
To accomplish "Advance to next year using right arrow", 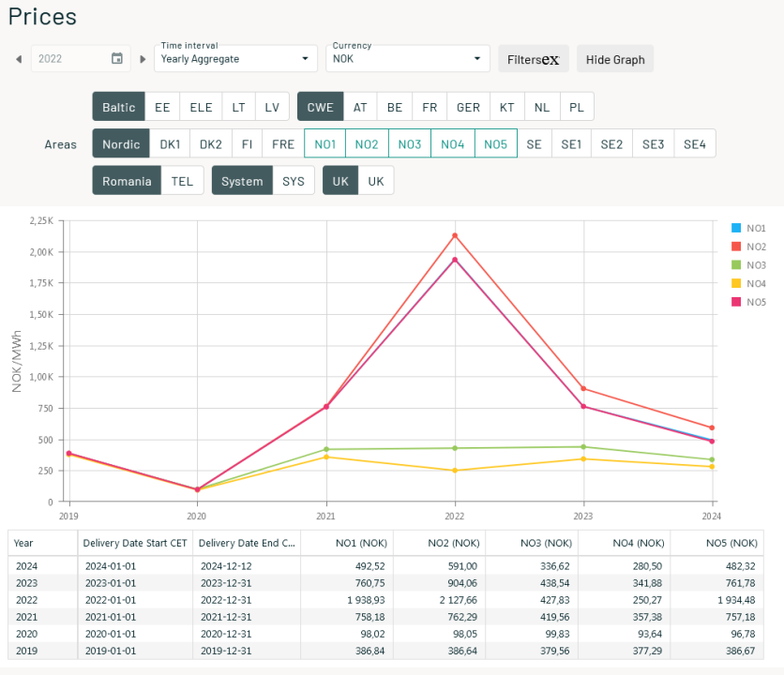I will (x=141, y=58).
